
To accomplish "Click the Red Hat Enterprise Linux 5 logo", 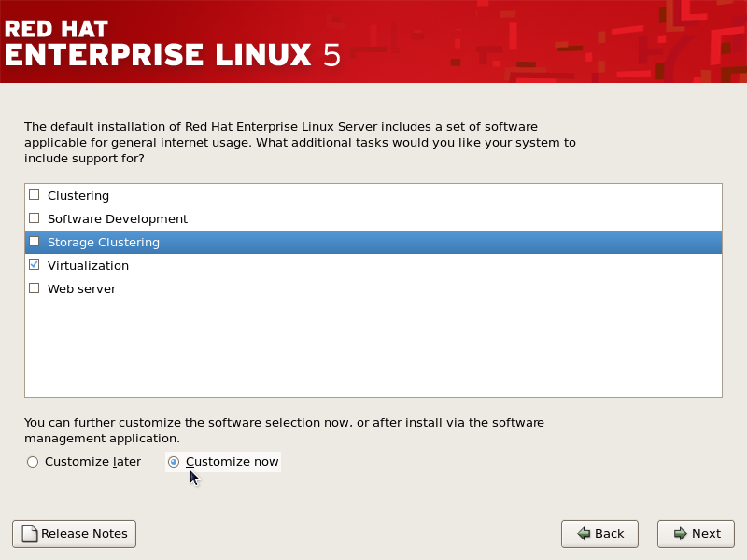I will click(x=173, y=43).
